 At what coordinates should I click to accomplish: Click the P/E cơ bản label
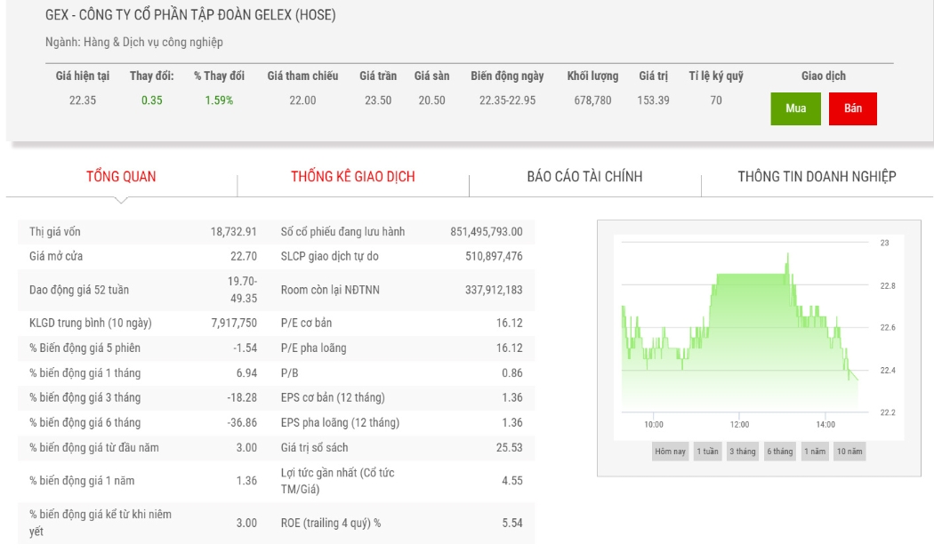pyautogui.click(x=306, y=324)
